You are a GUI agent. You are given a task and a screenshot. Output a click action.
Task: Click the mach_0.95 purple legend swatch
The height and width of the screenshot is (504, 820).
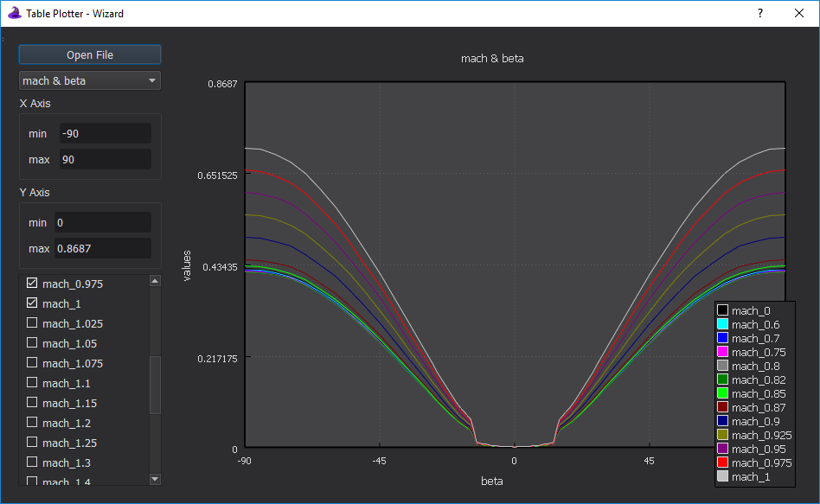[x=722, y=449]
